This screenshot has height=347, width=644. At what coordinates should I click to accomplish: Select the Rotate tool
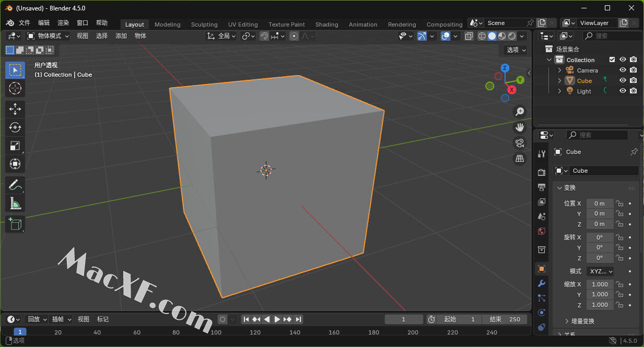point(15,127)
